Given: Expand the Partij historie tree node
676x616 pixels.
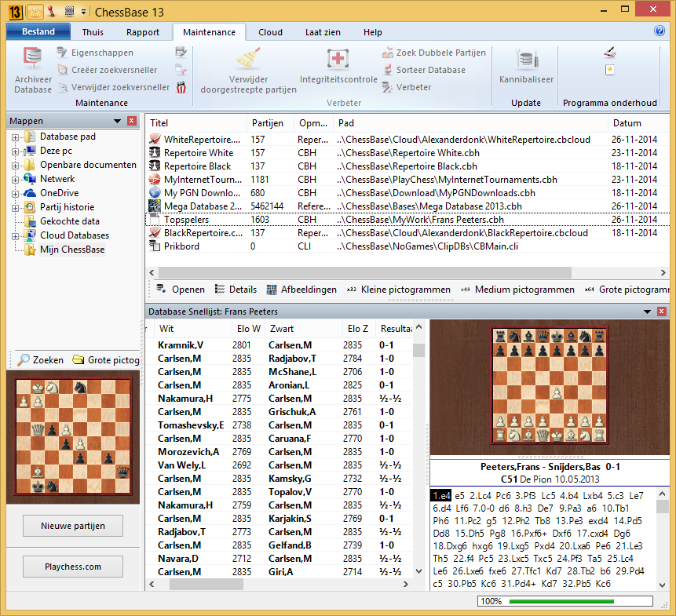Looking at the screenshot, I should [x=15, y=208].
